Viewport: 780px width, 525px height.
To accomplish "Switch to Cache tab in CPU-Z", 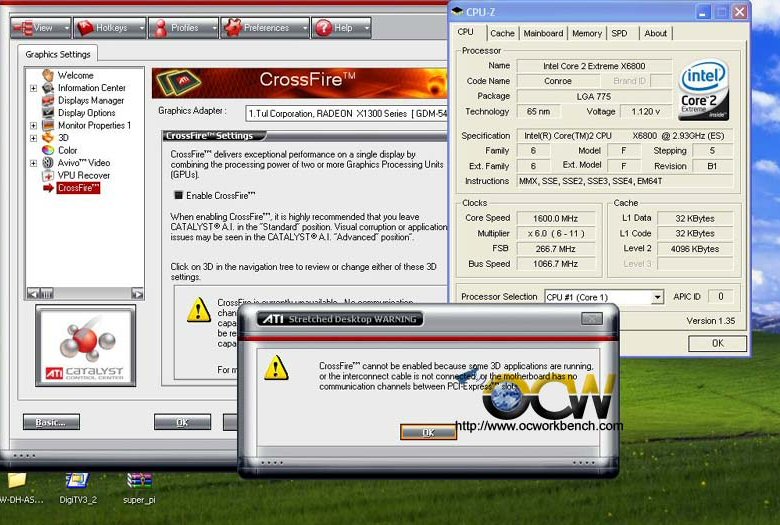I will (502, 33).
